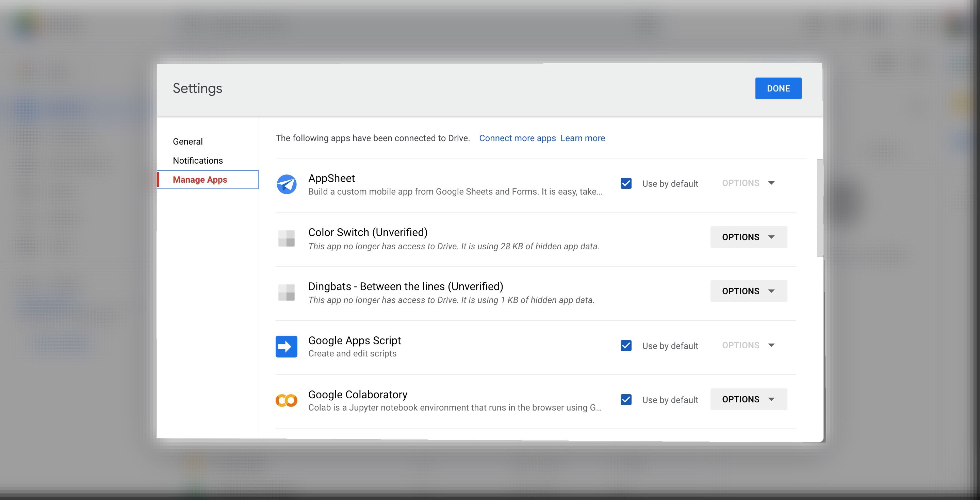Open the Google Colaboratory OPTIONS menu
Viewport: 980px width, 500px height.
[748, 399]
